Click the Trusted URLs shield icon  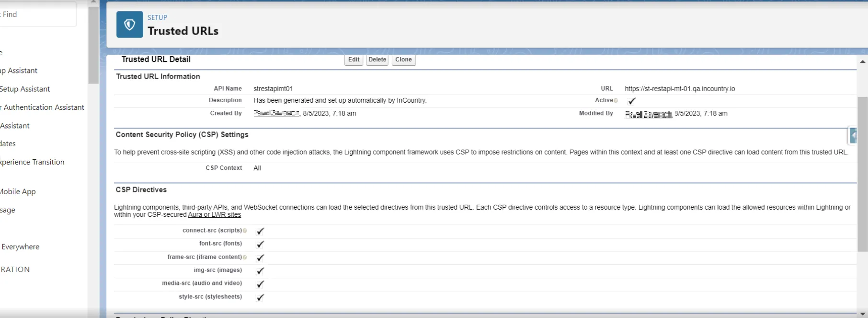pos(129,24)
